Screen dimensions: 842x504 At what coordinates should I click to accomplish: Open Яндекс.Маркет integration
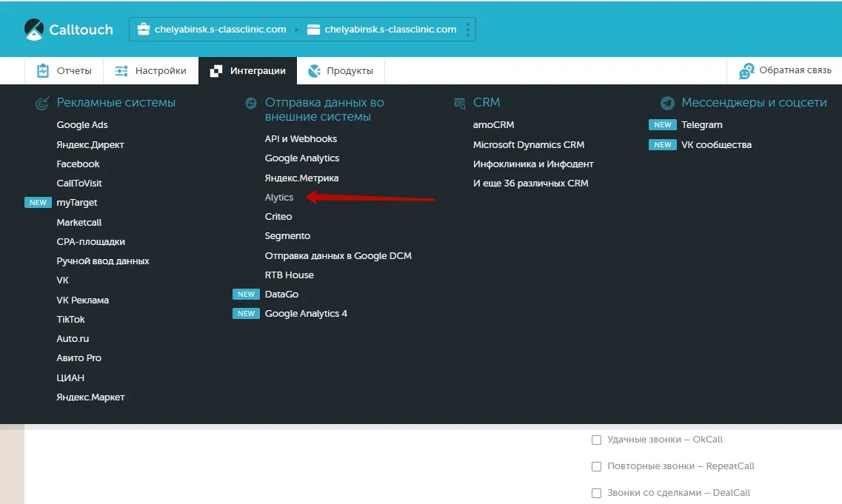pos(90,397)
